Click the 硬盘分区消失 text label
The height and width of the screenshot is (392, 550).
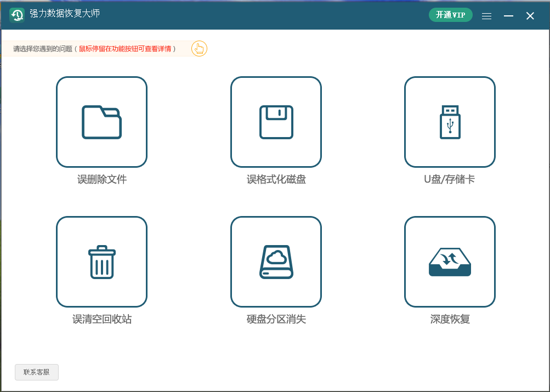[276, 319]
